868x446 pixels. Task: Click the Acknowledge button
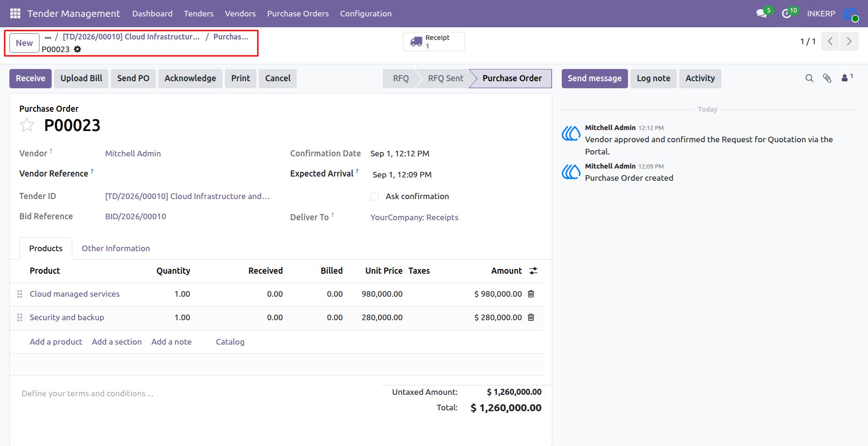(x=190, y=78)
